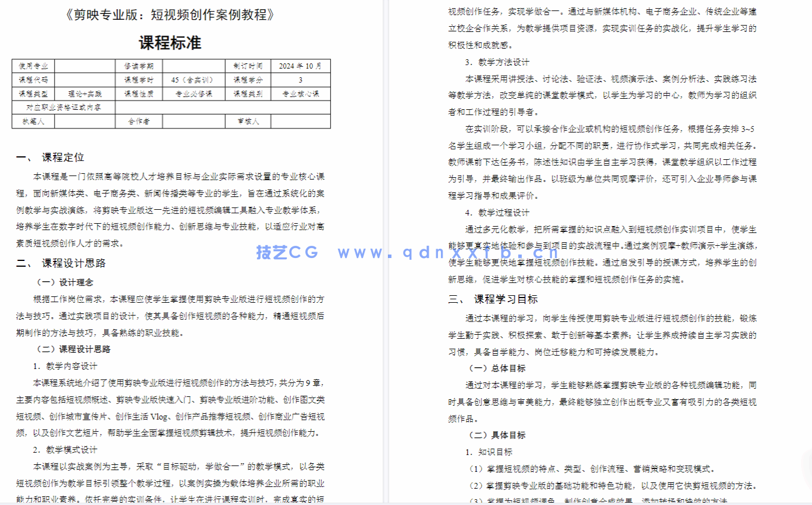This screenshot has height=505, width=812.
Task: Select the 45（含实训） table cell
Action: click(x=194, y=80)
